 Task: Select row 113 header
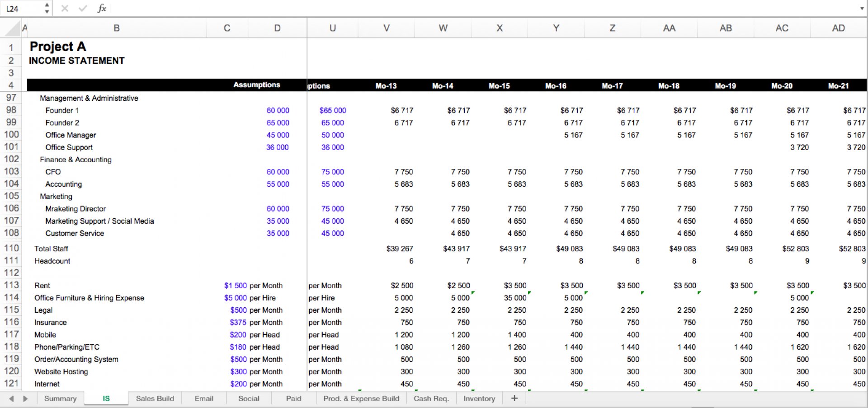click(x=11, y=285)
